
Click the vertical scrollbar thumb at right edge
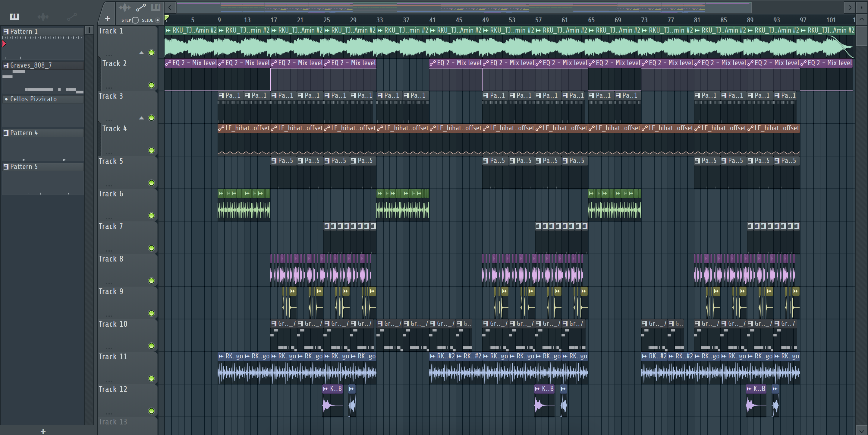tap(861, 35)
